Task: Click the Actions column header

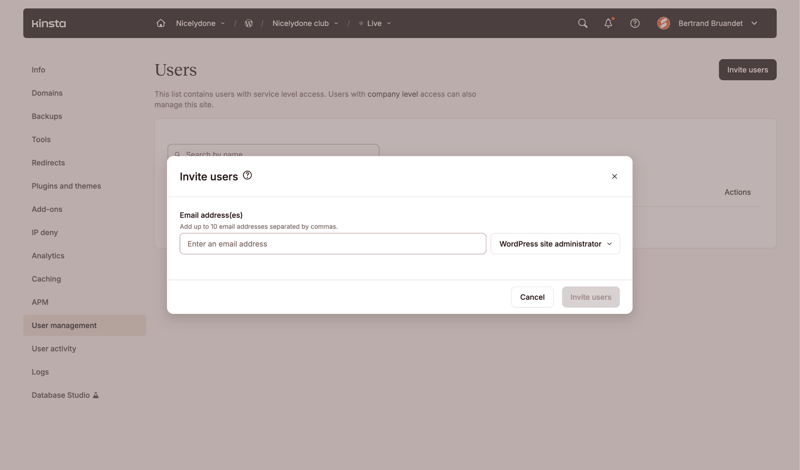Action: [x=737, y=192]
